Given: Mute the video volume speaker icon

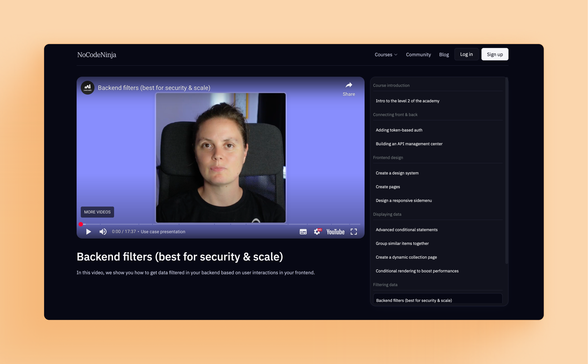Looking at the screenshot, I should point(103,232).
